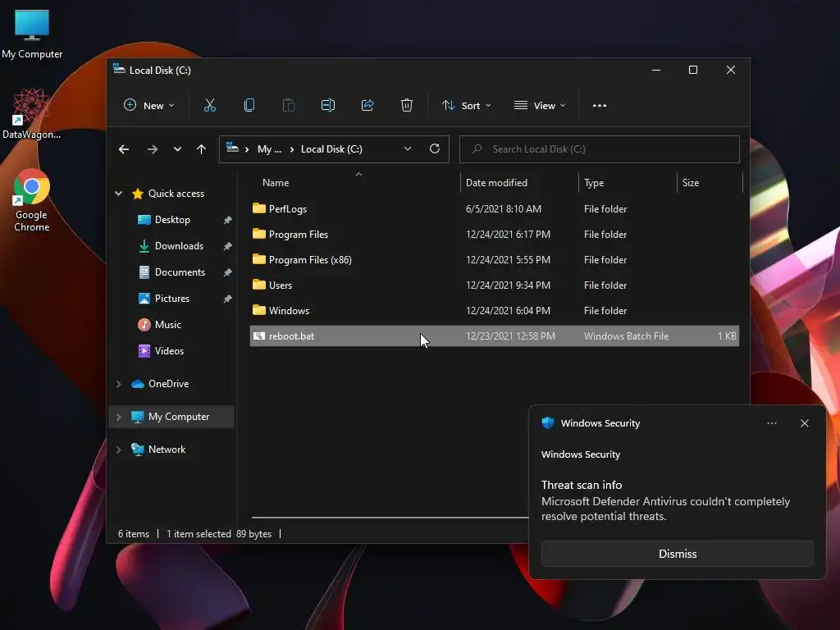Click the pin icon next to Documents
Viewport: 840px width, 630px height.
tap(227, 272)
